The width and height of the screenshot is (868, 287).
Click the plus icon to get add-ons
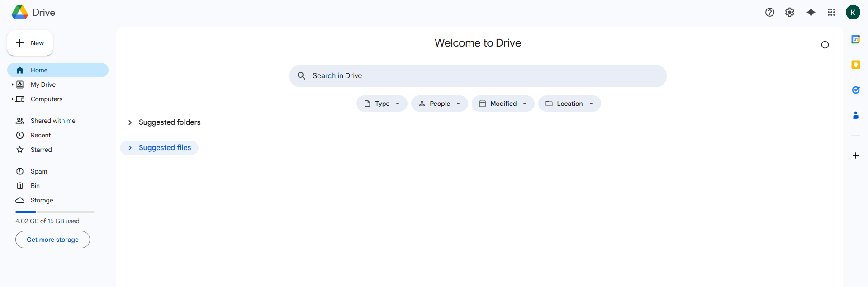pos(855,155)
